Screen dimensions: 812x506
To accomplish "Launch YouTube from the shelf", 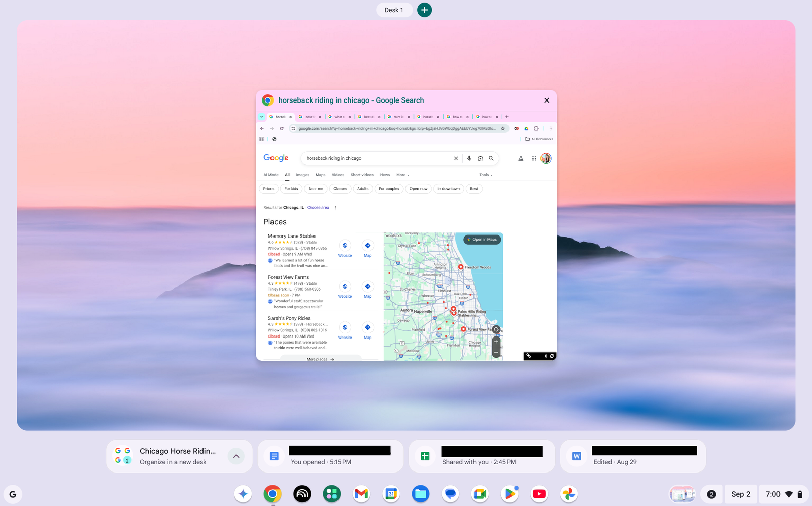I will (x=539, y=493).
